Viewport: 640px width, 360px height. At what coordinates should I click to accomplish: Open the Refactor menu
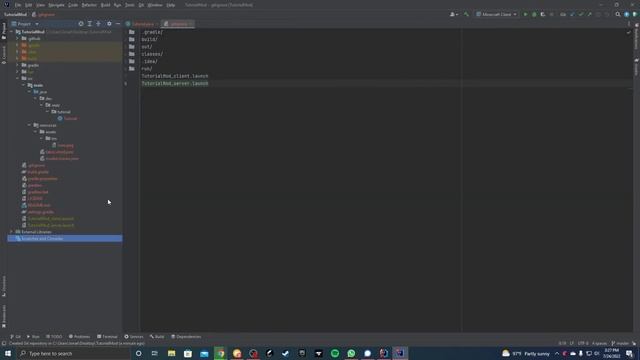[x=89, y=5]
